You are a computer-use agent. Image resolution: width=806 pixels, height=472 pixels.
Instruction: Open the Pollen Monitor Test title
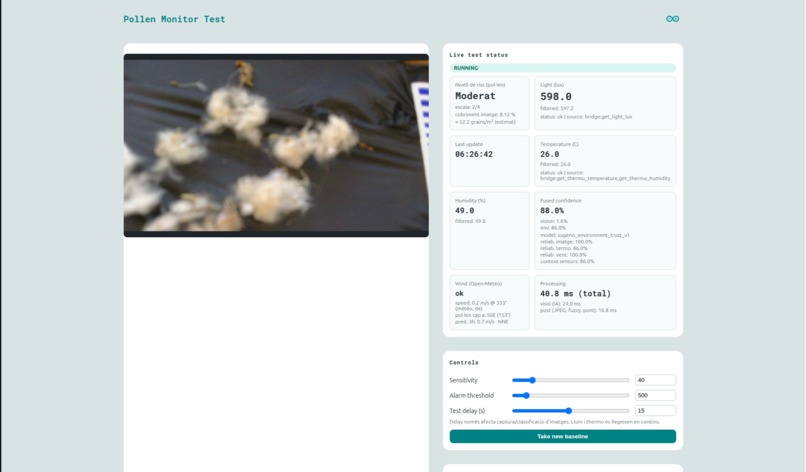click(174, 19)
